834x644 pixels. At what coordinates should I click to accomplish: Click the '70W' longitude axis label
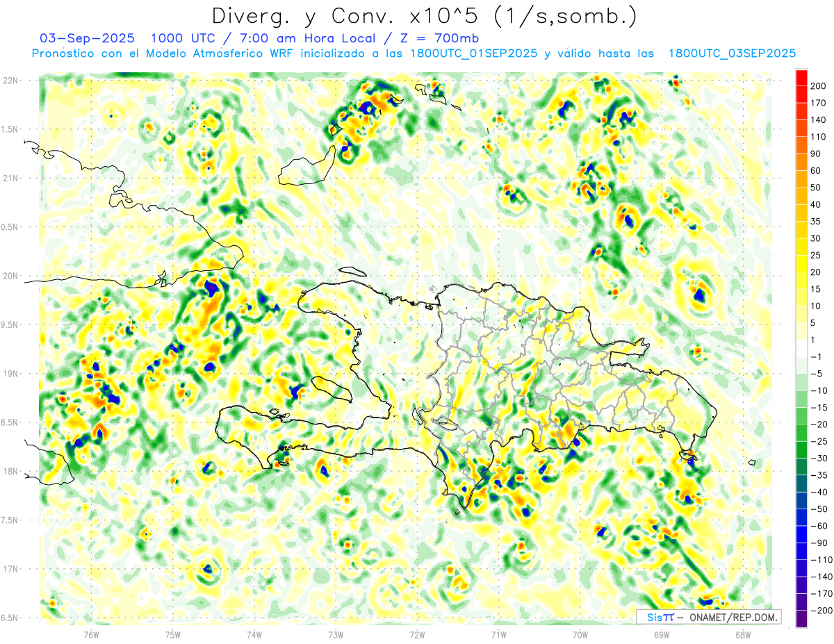tap(580, 634)
